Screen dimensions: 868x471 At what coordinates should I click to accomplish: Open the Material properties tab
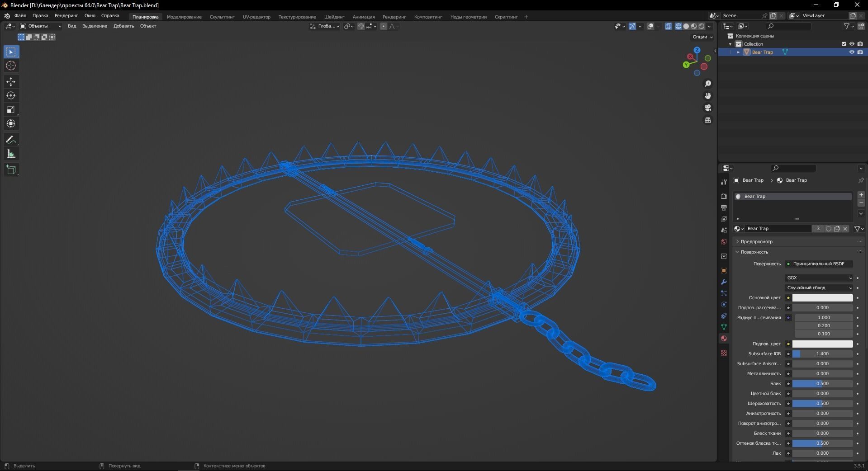pos(724,338)
